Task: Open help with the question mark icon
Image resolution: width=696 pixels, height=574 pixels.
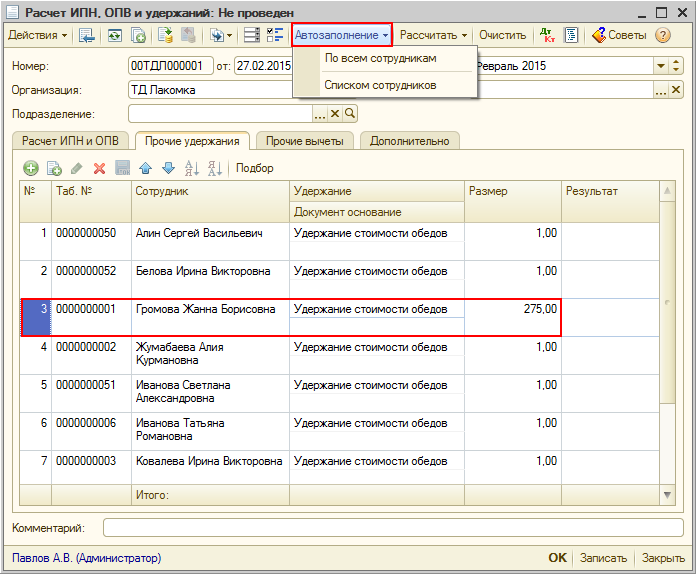Action: point(662,35)
